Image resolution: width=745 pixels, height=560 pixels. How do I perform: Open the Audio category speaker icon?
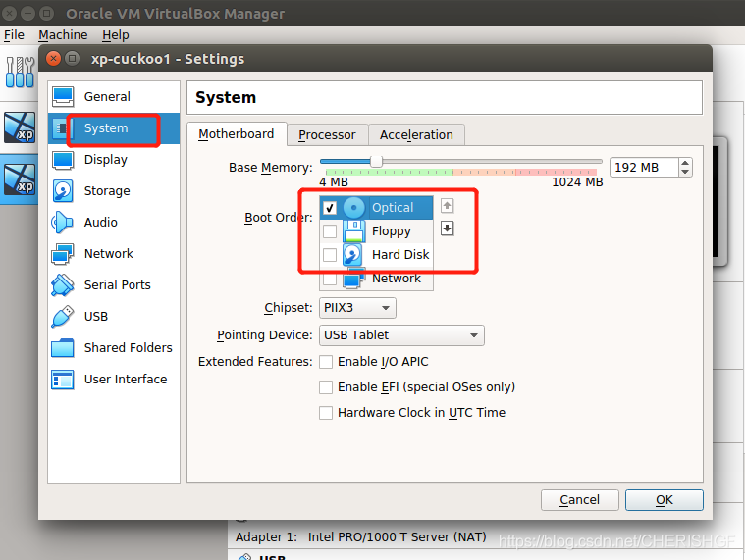62,222
